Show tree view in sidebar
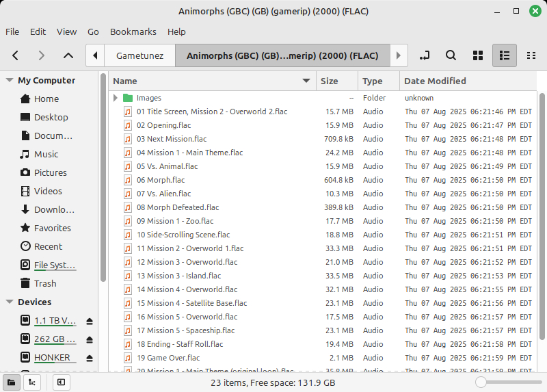The height and width of the screenshot is (392, 547). (x=31, y=382)
